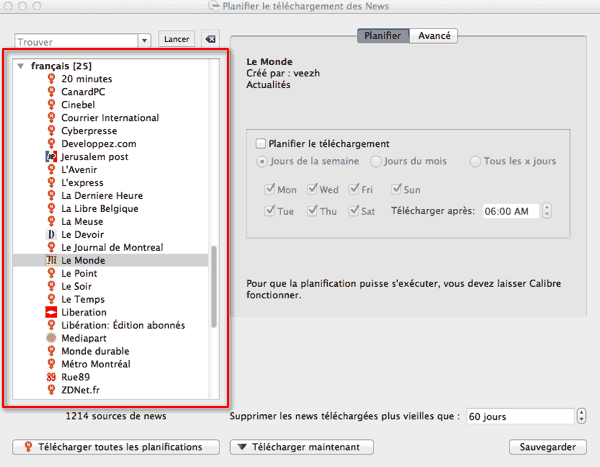Screen dimensions: 600x467
Task: Toggle the Fri checkbox
Action: (x=354, y=189)
